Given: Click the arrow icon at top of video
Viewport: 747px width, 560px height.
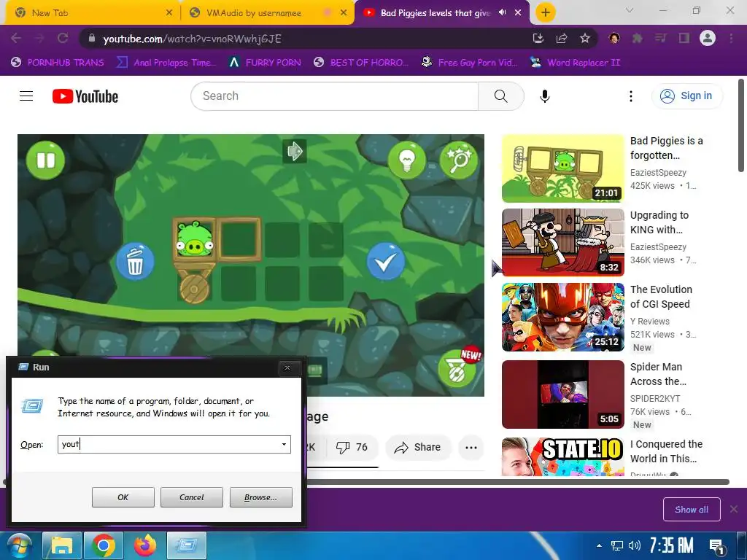Looking at the screenshot, I should coord(295,151).
